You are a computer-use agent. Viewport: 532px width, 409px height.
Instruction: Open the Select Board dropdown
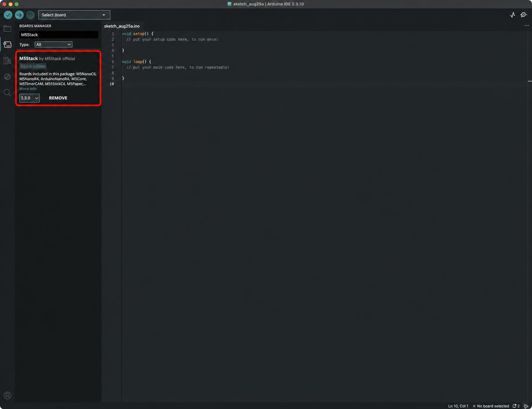coord(74,15)
